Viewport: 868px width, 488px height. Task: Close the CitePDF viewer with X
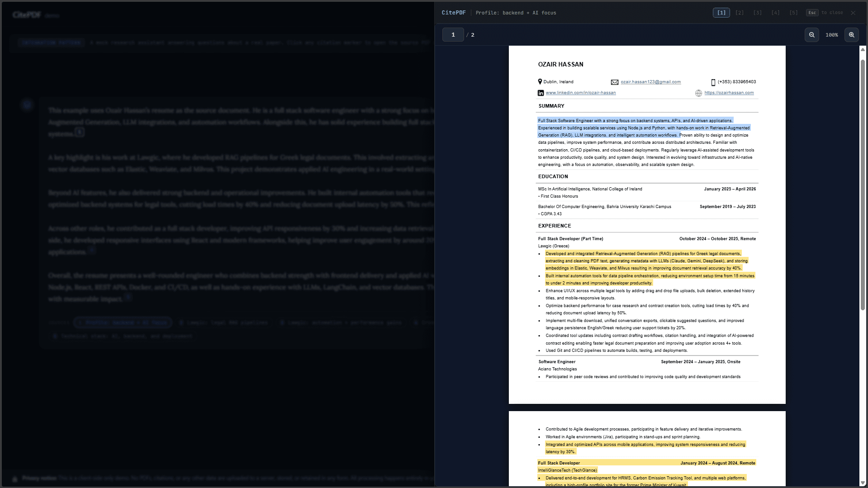coord(853,13)
